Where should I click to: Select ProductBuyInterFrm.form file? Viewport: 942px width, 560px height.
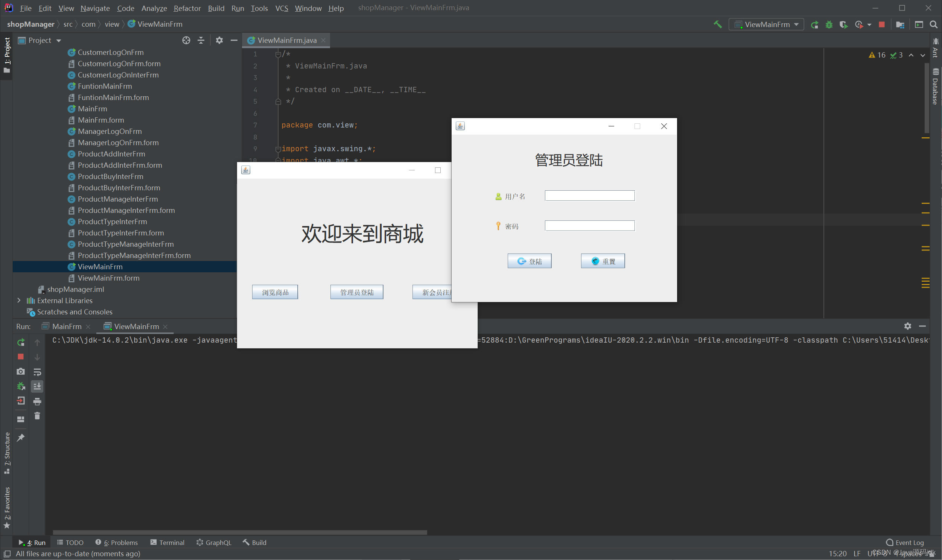coord(119,188)
